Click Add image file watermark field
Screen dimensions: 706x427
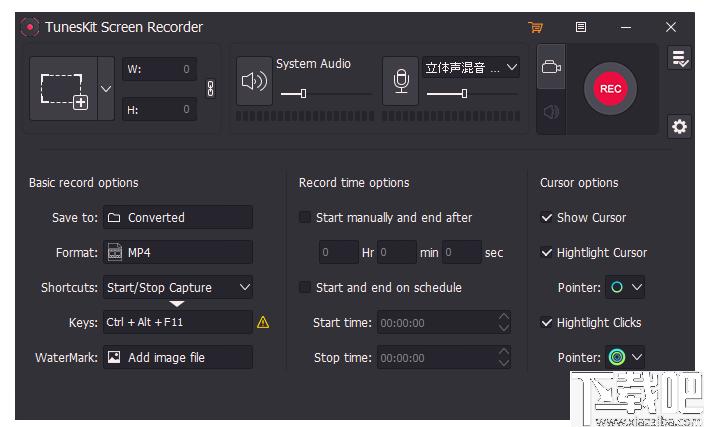pos(178,358)
